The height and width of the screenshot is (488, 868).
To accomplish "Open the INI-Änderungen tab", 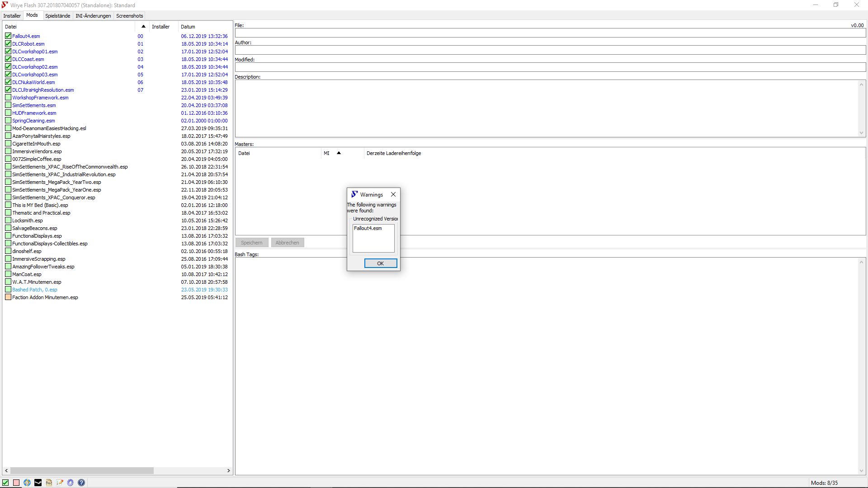I will coord(93,16).
